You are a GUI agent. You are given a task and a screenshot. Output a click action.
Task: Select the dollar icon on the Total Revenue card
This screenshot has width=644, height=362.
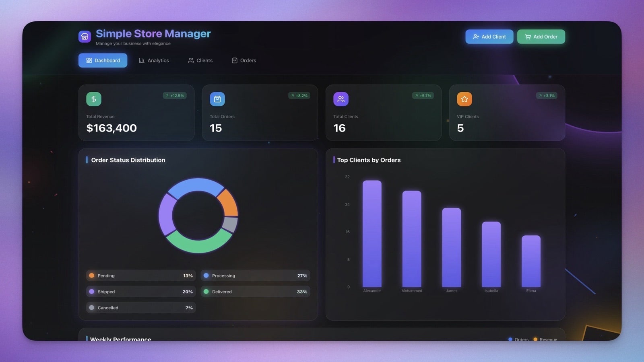(93, 99)
